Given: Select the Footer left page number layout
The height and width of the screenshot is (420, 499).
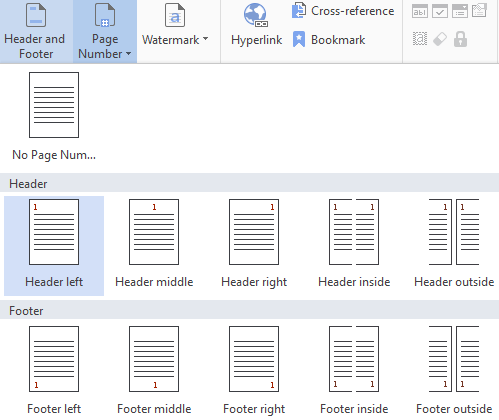Looking at the screenshot, I should point(54,371).
